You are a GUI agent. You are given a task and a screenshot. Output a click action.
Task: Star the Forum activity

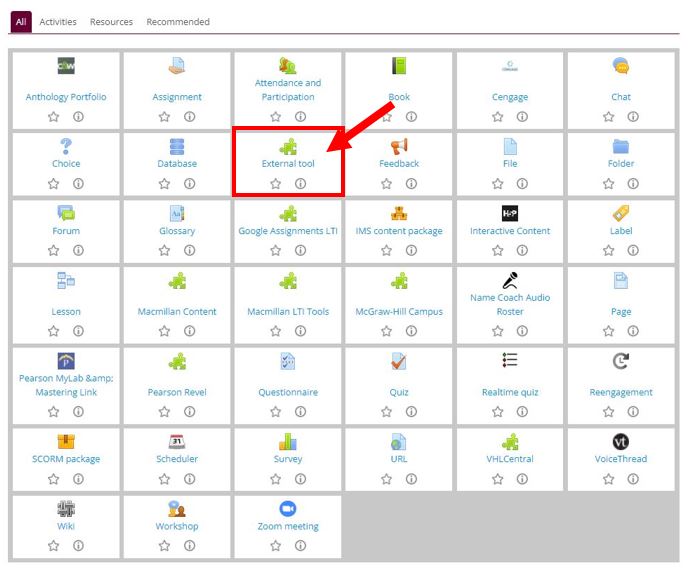click(x=54, y=250)
